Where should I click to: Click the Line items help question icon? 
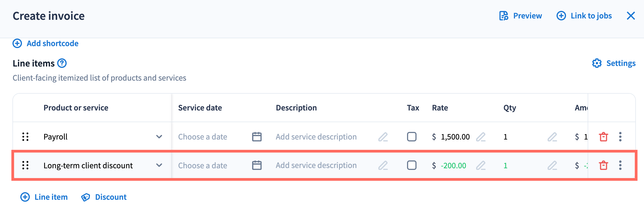[62, 63]
